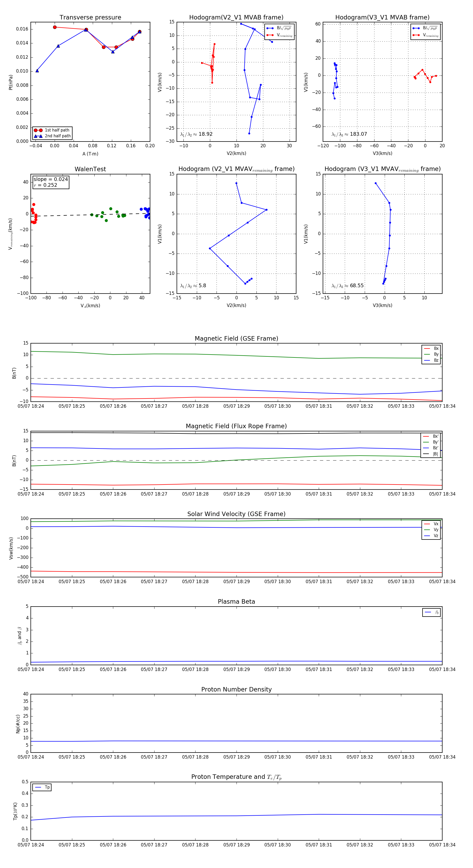Click the 'Hodogram(V2_V1 MVAB frame)' title

236,18
